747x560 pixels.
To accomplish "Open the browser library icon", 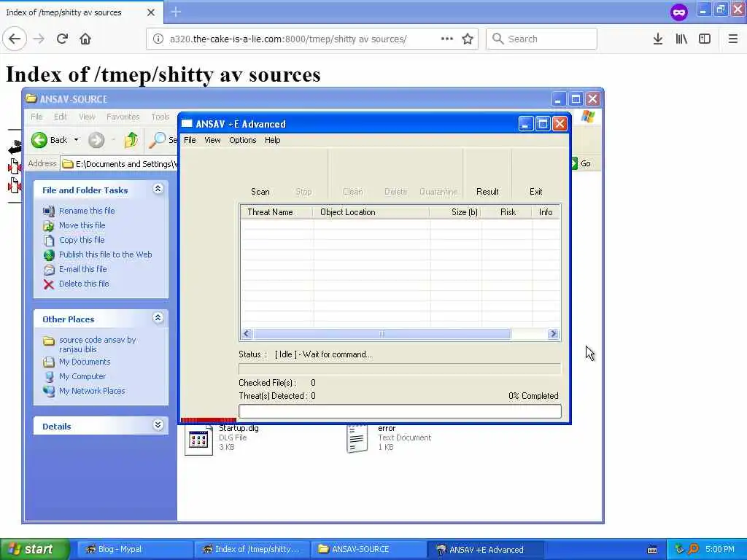I will pyautogui.click(x=681, y=39).
